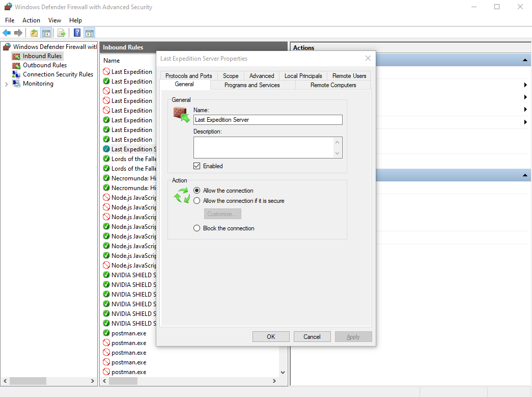Click the icon of the highlighted Last Expedition S row
This screenshot has width=532, height=397.
click(x=106, y=149)
